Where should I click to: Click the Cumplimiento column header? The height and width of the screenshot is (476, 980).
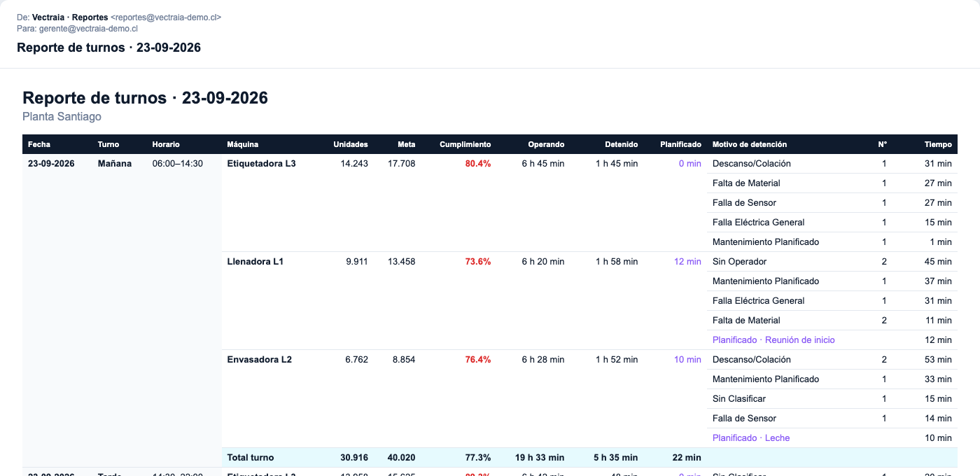(465, 144)
